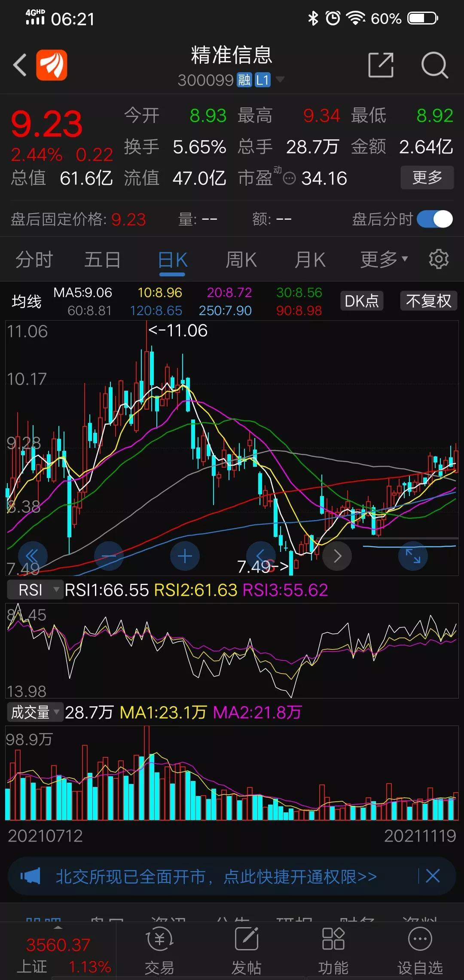Open the 成交量 indicator dropdown
Image resolution: width=464 pixels, height=980 pixels.
point(35,713)
